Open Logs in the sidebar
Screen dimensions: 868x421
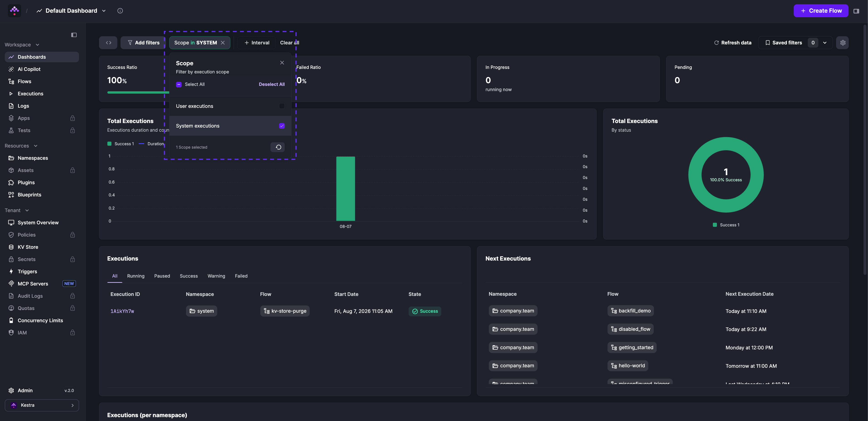pos(42,106)
